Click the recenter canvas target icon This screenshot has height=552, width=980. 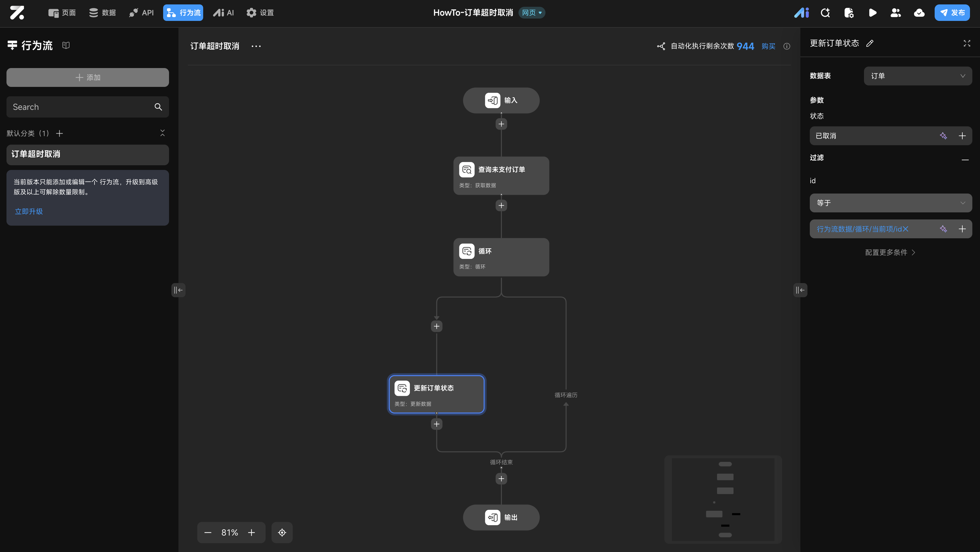[x=282, y=532]
